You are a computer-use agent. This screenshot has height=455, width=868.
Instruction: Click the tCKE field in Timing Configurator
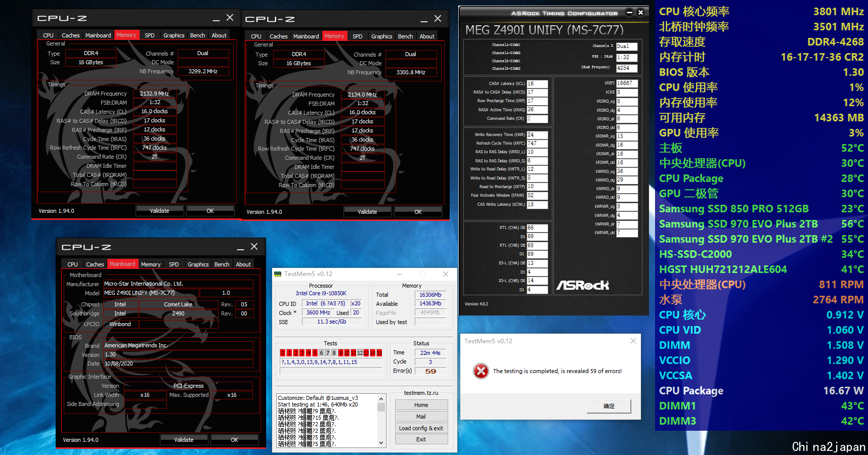click(627, 93)
